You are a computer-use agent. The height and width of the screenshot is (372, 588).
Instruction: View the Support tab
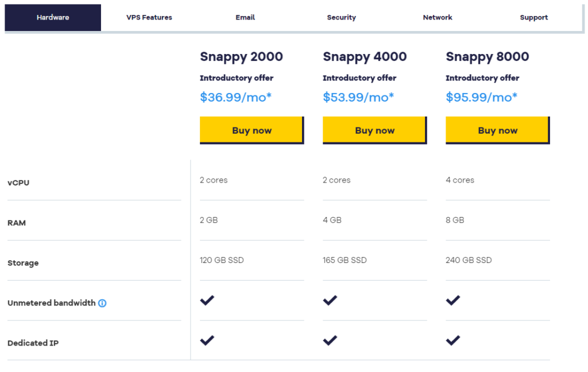534,18
